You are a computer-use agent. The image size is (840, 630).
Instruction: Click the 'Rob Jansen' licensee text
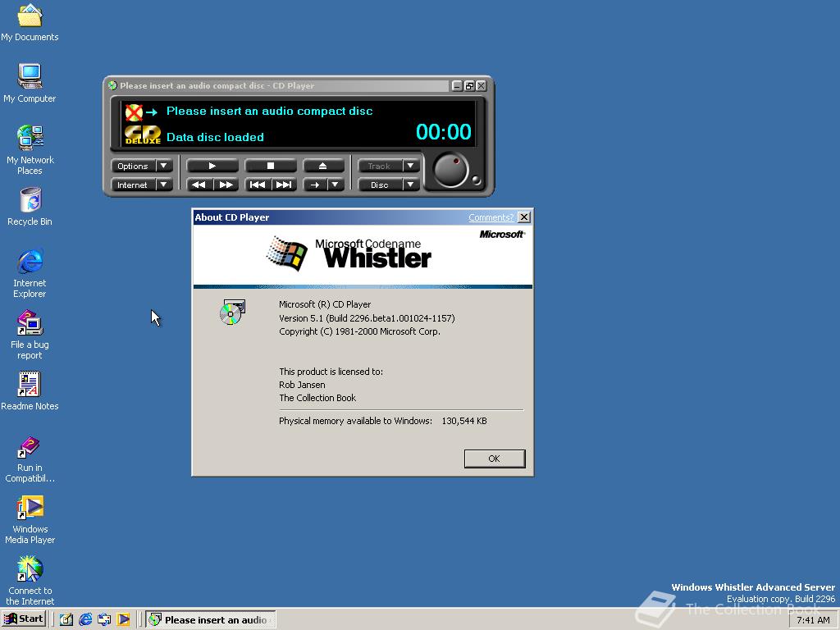click(x=302, y=385)
